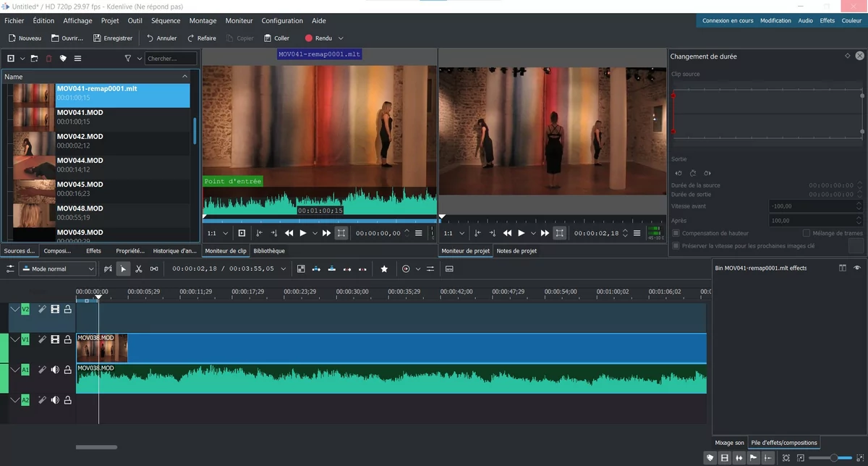Rewind playback in the project monitor
This screenshot has width=868, height=466.
point(508,233)
